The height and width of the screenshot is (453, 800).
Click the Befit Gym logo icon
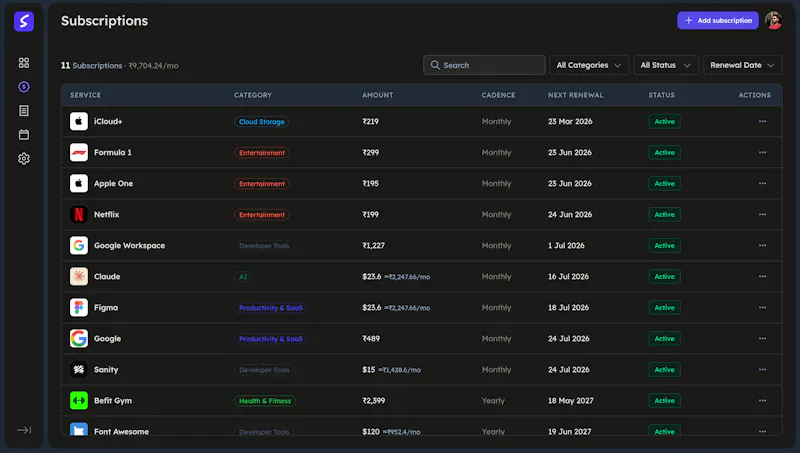pos(79,400)
